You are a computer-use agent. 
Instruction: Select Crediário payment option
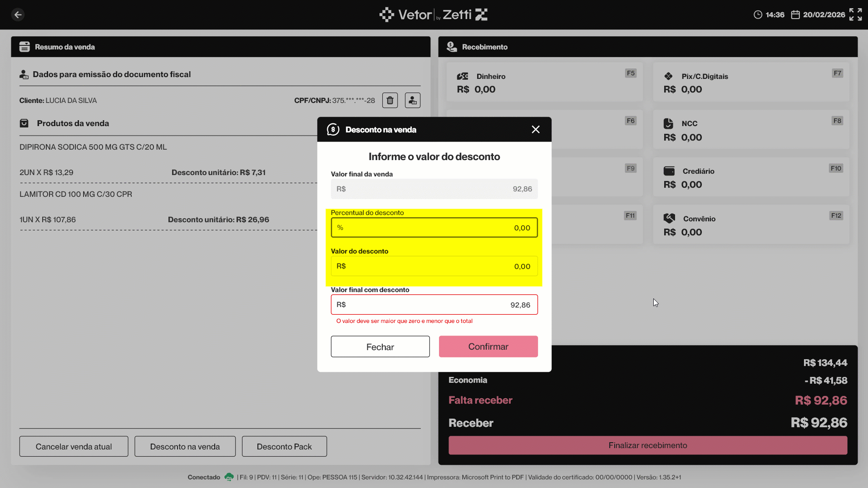(x=750, y=177)
